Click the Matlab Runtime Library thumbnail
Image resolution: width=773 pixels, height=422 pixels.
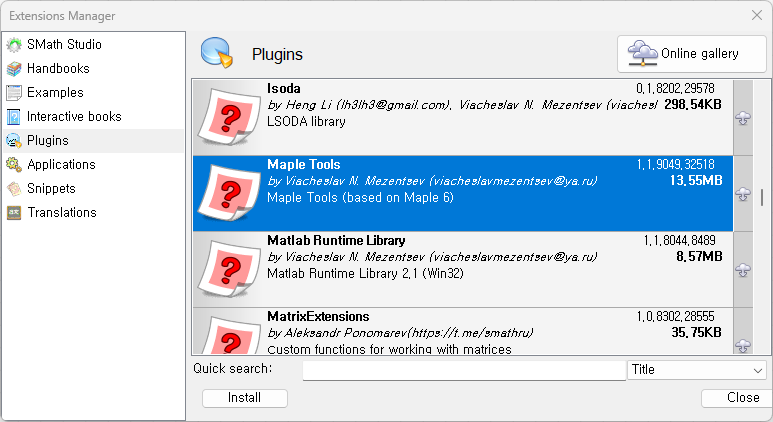pyautogui.click(x=228, y=269)
